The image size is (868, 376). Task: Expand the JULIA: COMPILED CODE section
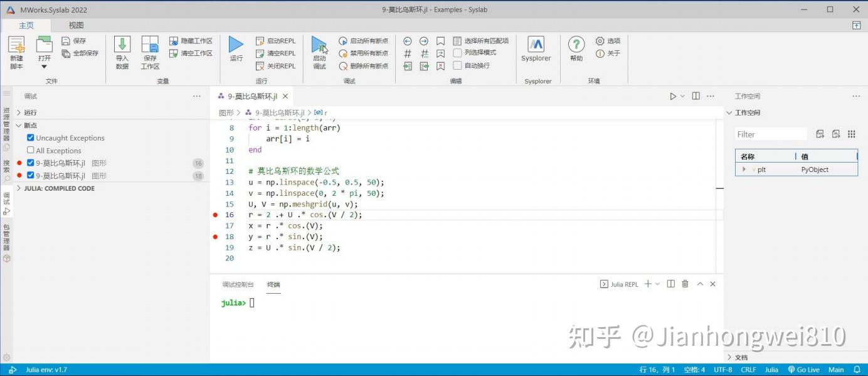point(18,188)
